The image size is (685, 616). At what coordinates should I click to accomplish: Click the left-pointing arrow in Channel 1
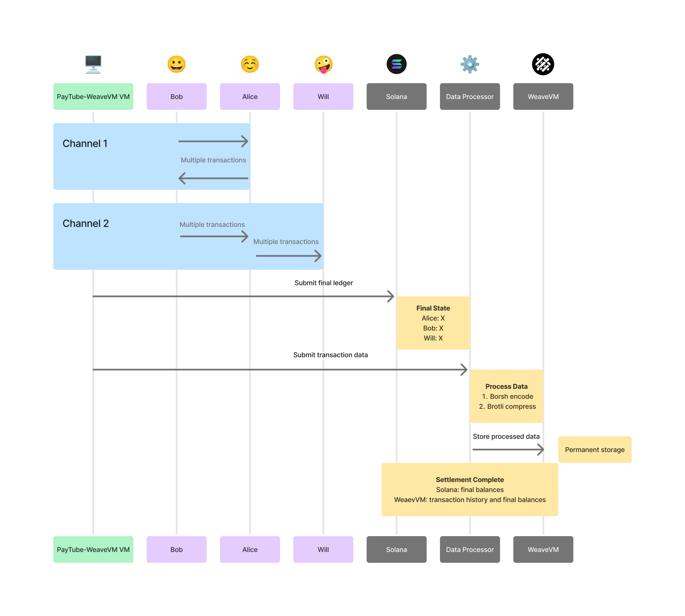[213, 178]
